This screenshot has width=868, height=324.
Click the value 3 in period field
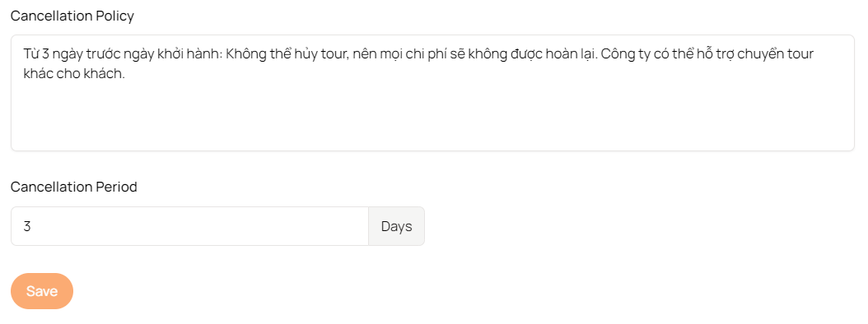click(x=26, y=226)
